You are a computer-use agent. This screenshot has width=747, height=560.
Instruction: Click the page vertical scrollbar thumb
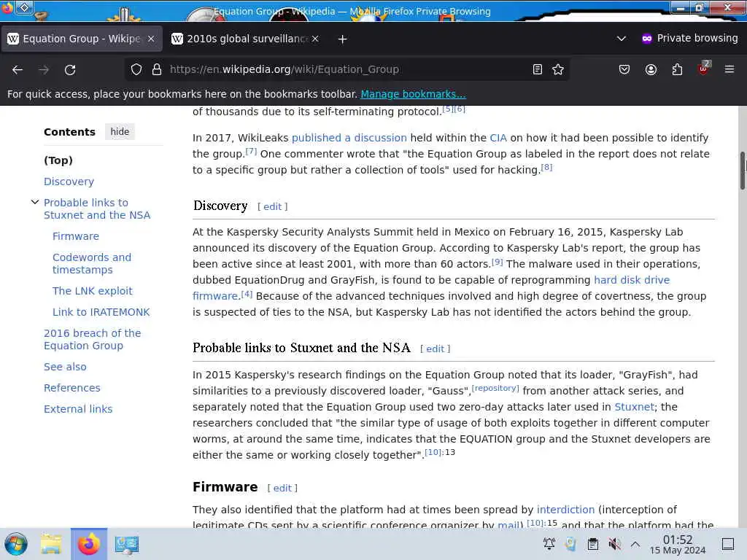(x=742, y=171)
